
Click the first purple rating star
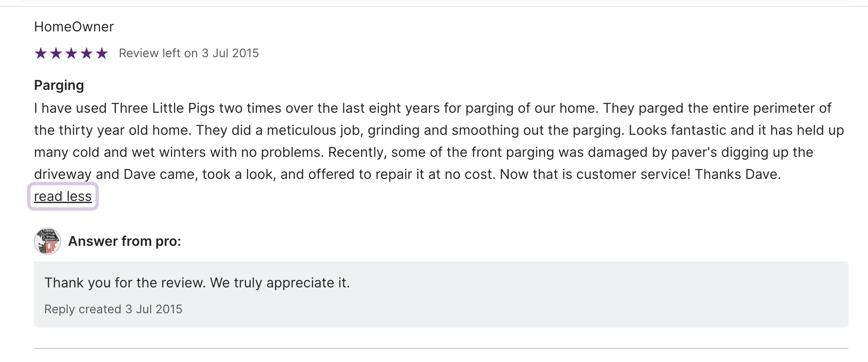click(x=41, y=53)
